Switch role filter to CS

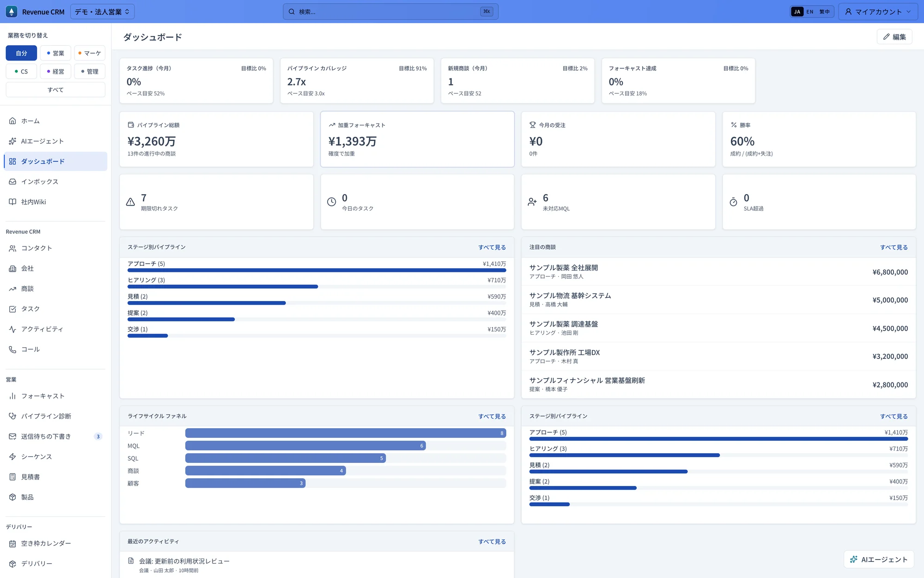point(21,71)
